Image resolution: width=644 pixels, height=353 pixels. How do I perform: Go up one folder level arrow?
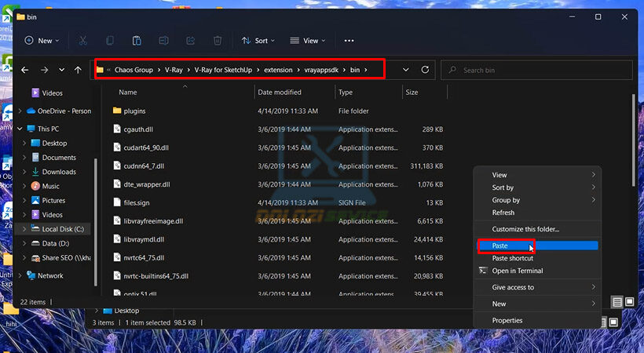(x=78, y=70)
